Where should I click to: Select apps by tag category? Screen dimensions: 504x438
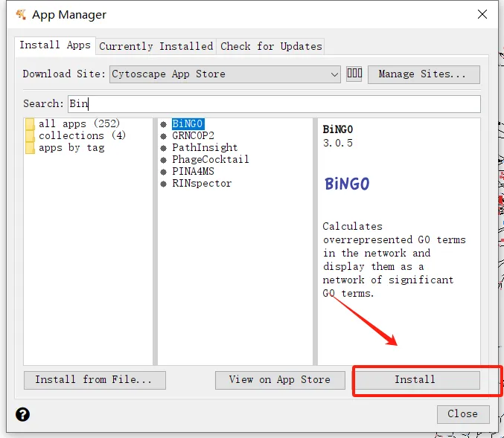pyautogui.click(x=71, y=148)
